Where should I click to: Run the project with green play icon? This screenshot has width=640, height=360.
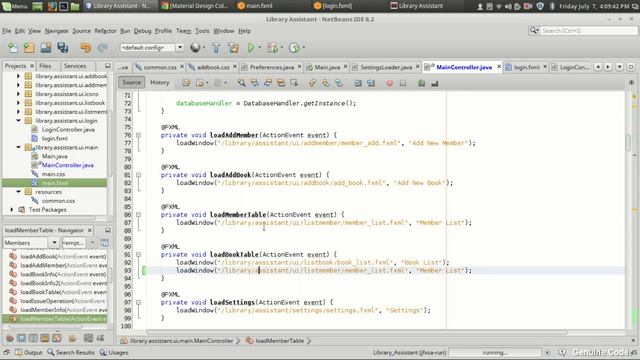(x=251, y=47)
